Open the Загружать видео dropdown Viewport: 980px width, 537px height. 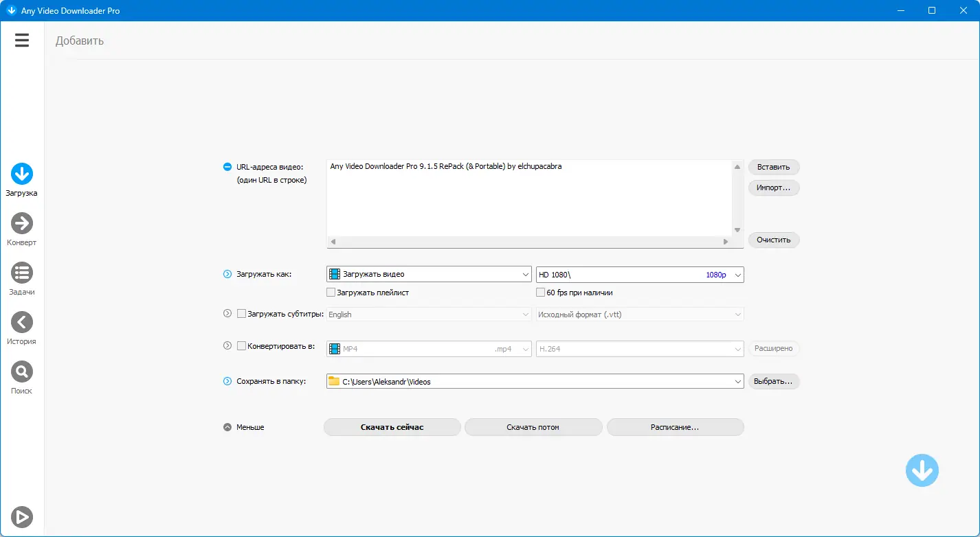click(x=428, y=273)
